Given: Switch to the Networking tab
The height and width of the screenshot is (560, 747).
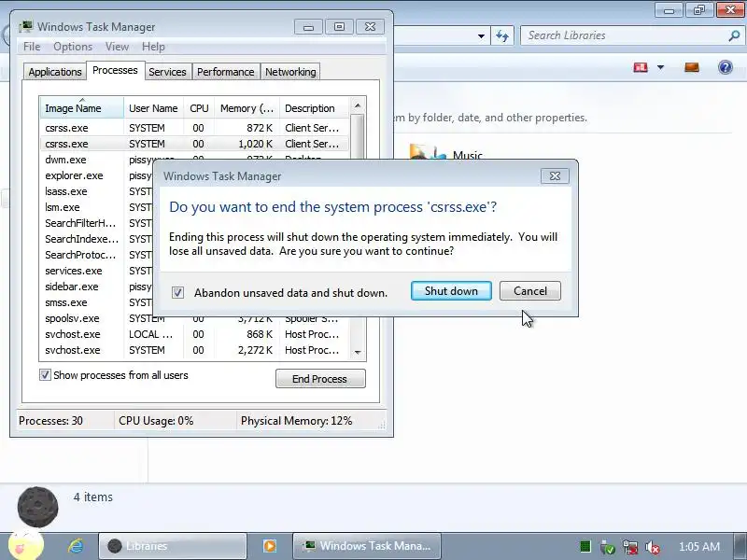Looking at the screenshot, I should 290,72.
